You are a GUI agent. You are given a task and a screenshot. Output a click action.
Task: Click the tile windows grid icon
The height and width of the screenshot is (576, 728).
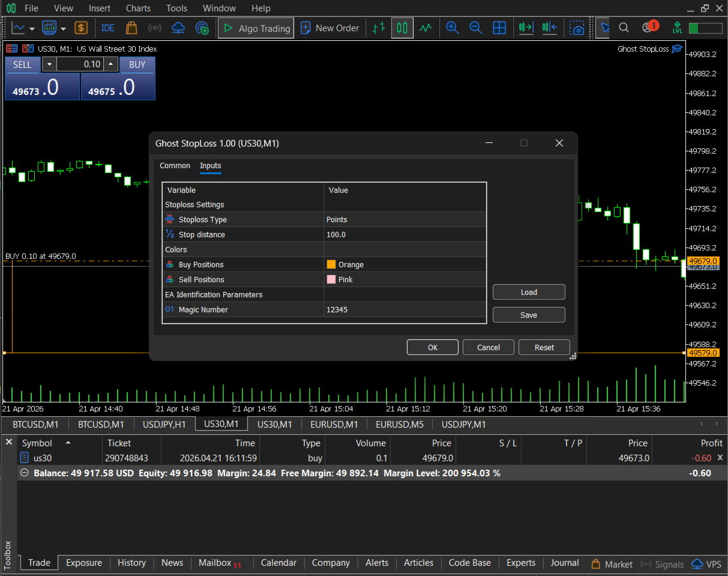click(x=499, y=28)
